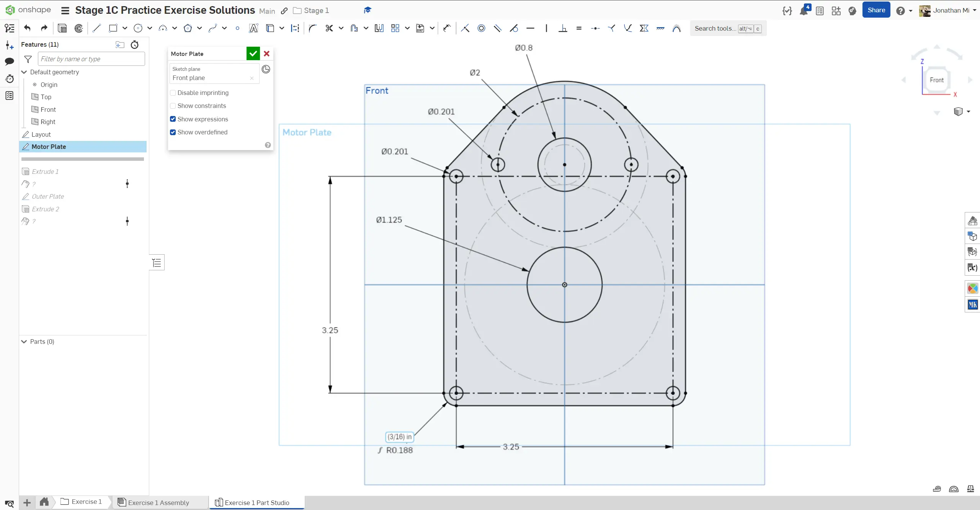Uncheck Show expressions checkbox
This screenshot has height=510, width=980.
pyautogui.click(x=173, y=119)
